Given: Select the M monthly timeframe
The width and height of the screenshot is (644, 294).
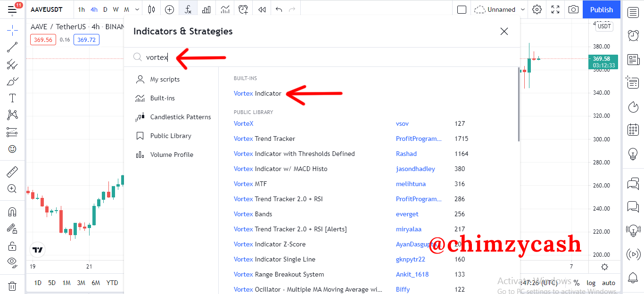Looking at the screenshot, I should click(126, 9).
